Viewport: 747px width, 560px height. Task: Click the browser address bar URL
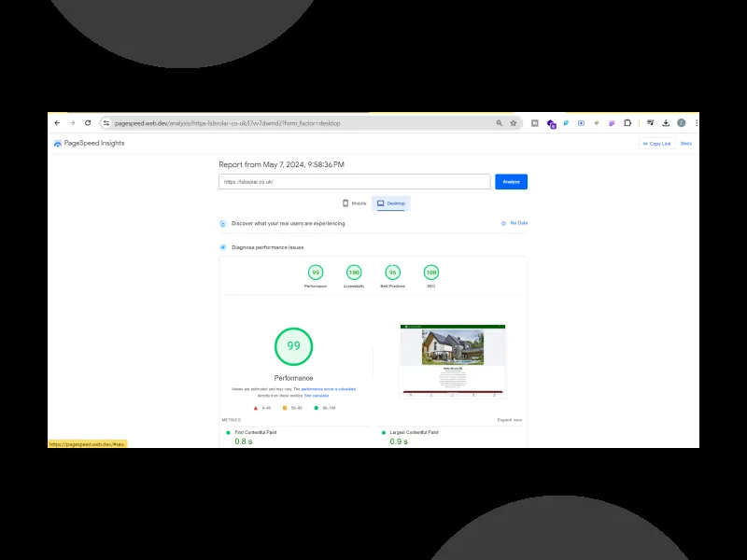point(228,123)
